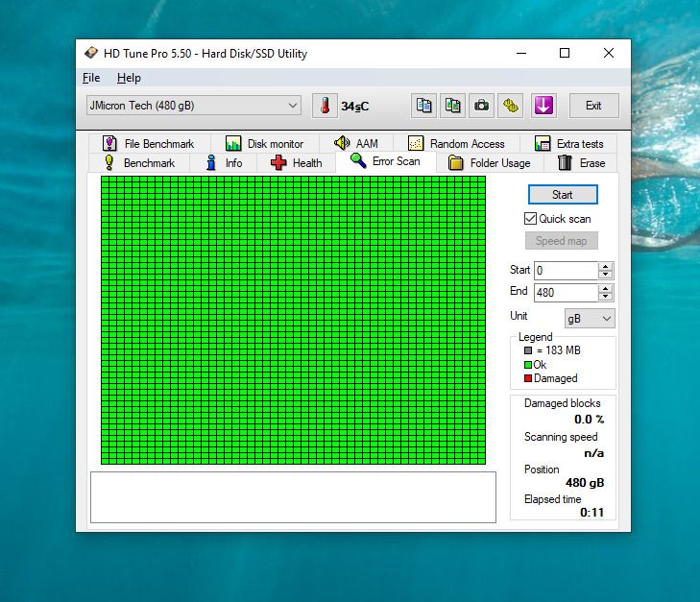Click the 0:11 elapsed time value
Viewport: 700px width, 602px height.
coord(591,513)
